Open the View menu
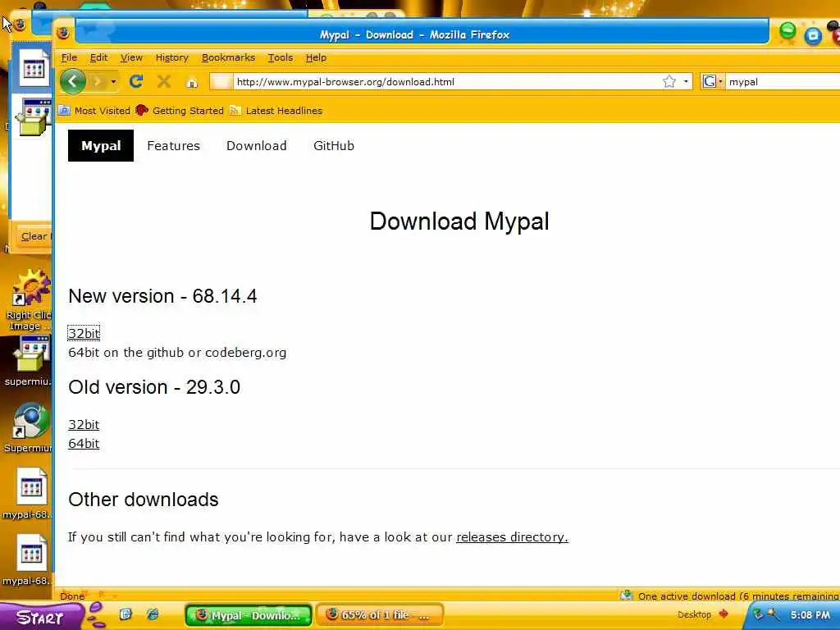 [x=131, y=57]
